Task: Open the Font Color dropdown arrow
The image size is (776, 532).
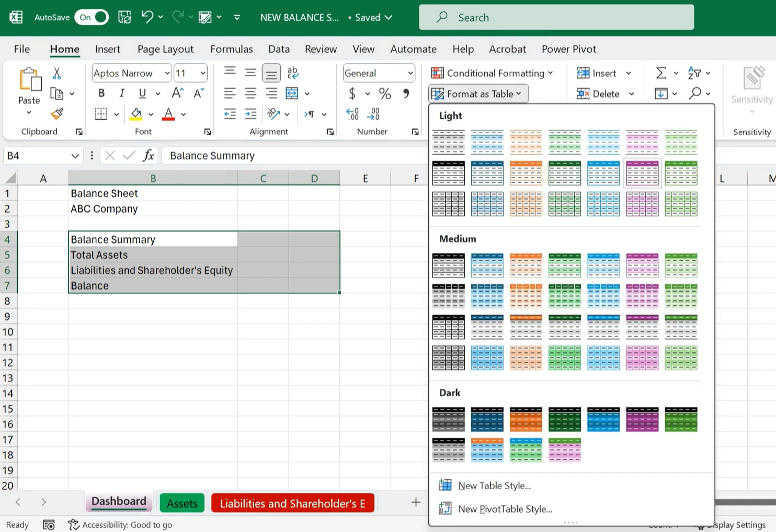Action: [x=184, y=114]
